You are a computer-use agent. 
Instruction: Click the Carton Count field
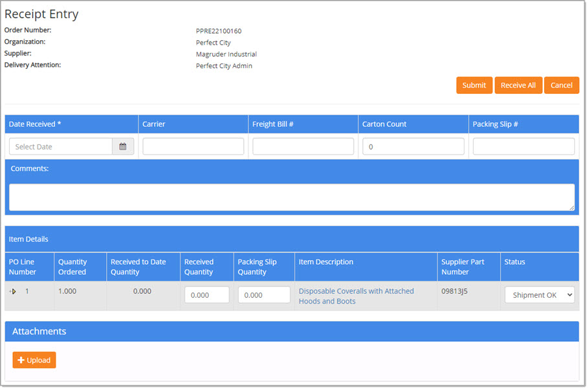pos(413,147)
